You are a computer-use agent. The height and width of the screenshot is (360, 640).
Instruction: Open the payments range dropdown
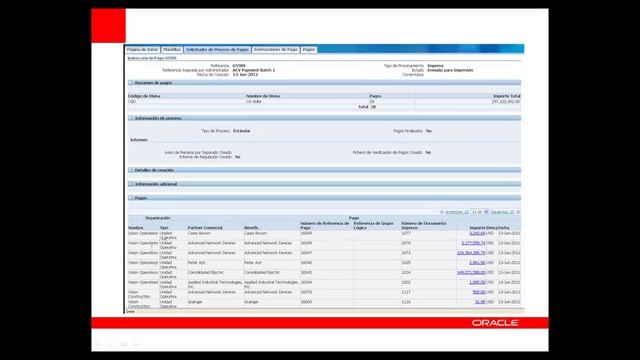(x=480, y=212)
